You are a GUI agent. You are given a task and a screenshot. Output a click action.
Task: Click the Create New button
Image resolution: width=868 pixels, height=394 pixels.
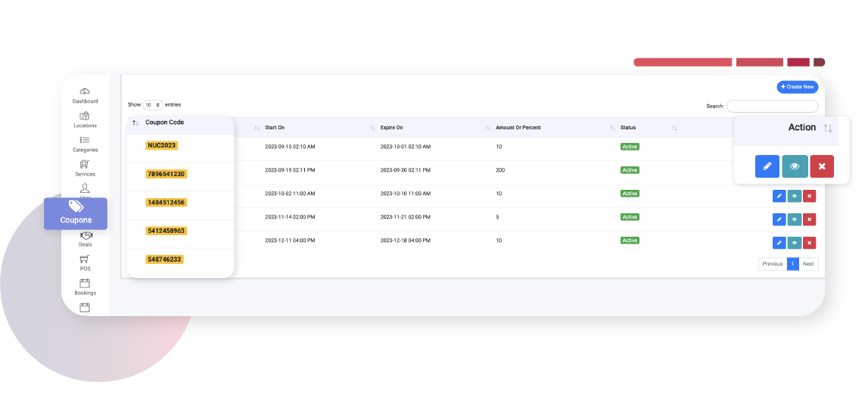(x=797, y=87)
